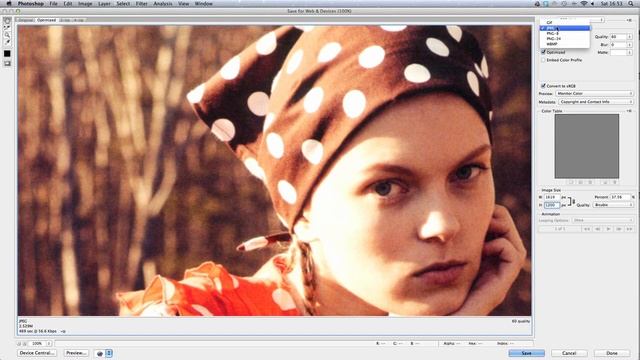The width and height of the screenshot is (640, 360).
Task: Open the Photoshop application menu
Action: [31, 4]
